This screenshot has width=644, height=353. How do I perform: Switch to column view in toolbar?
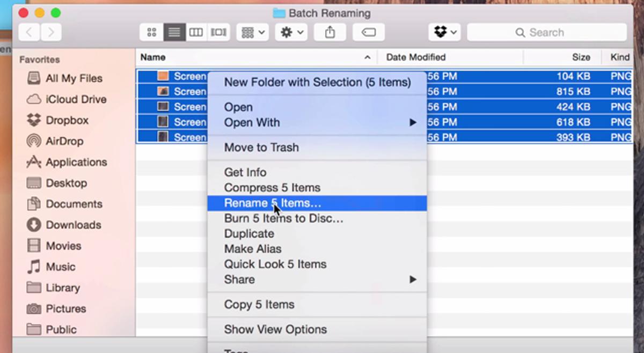[196, 32]
